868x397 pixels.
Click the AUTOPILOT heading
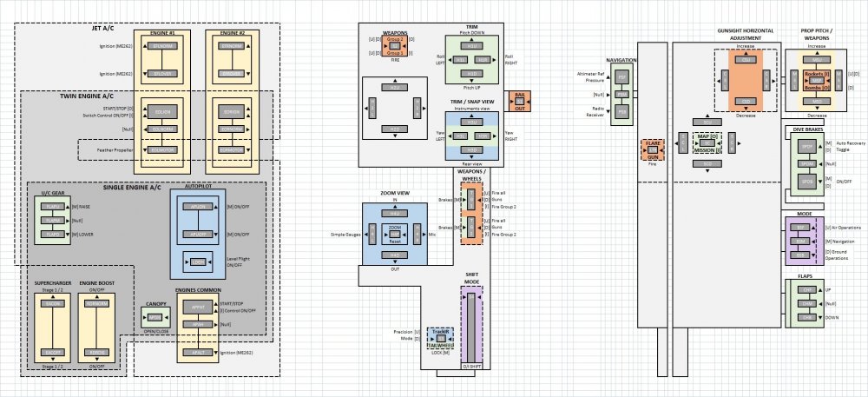tap(198, 187)
